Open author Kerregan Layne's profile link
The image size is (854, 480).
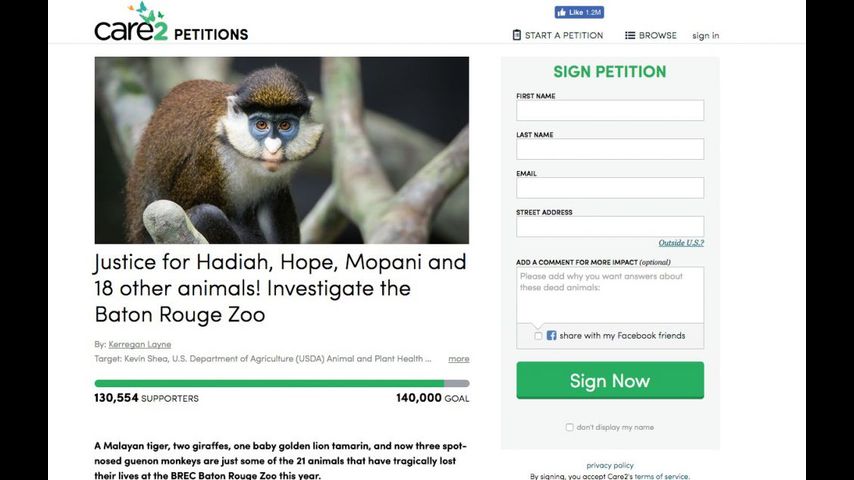click(139, 344)
